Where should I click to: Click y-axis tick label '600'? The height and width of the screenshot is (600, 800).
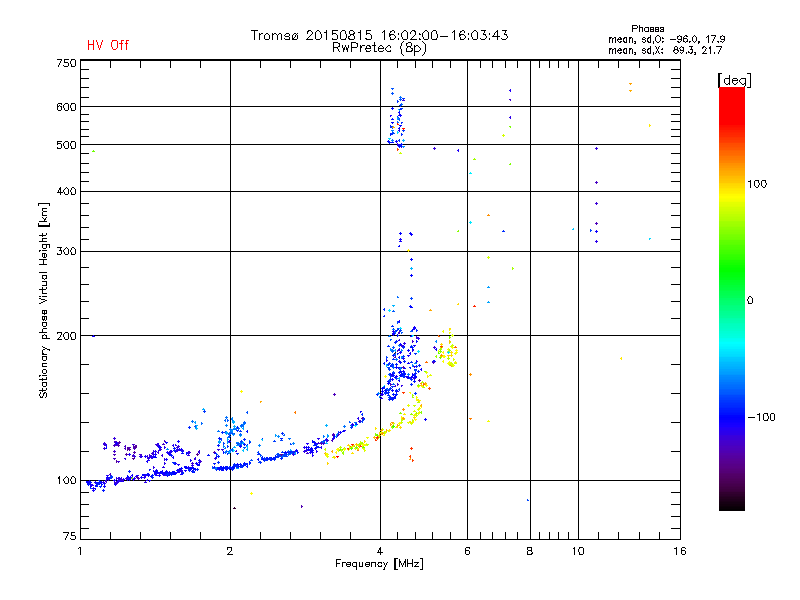click(66, 107)
